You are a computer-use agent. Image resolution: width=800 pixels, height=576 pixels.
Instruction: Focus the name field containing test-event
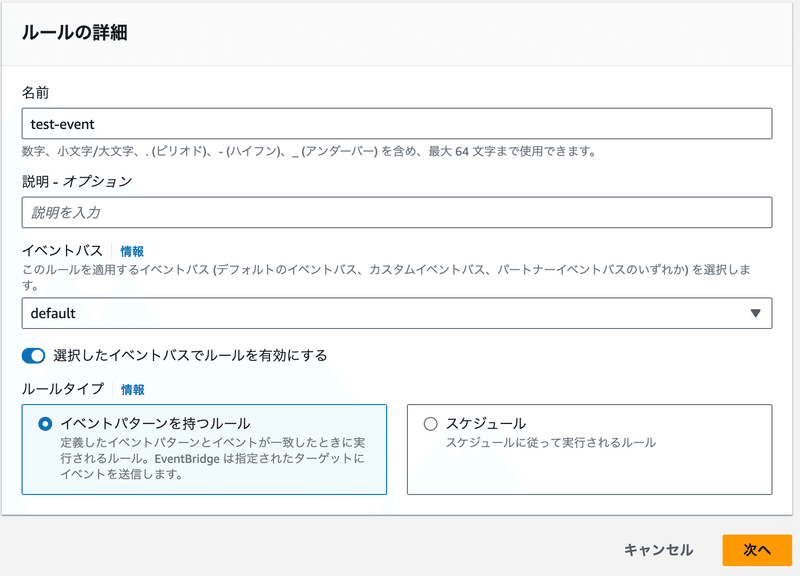click(396, 123)
